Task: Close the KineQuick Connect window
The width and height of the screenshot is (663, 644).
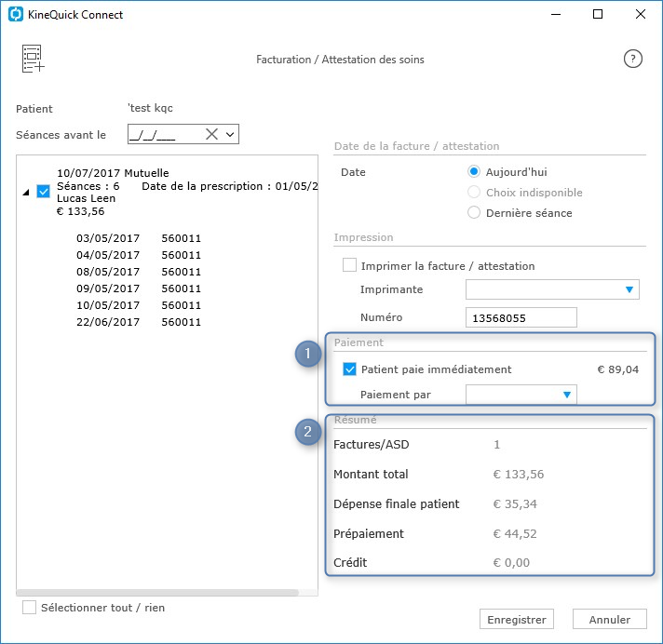Action: (640, 14)
